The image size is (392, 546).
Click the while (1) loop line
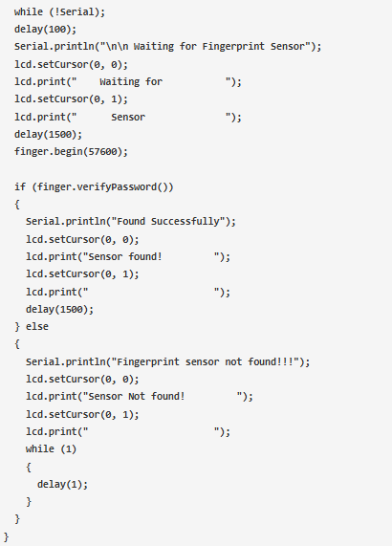(x=51, y=449)
